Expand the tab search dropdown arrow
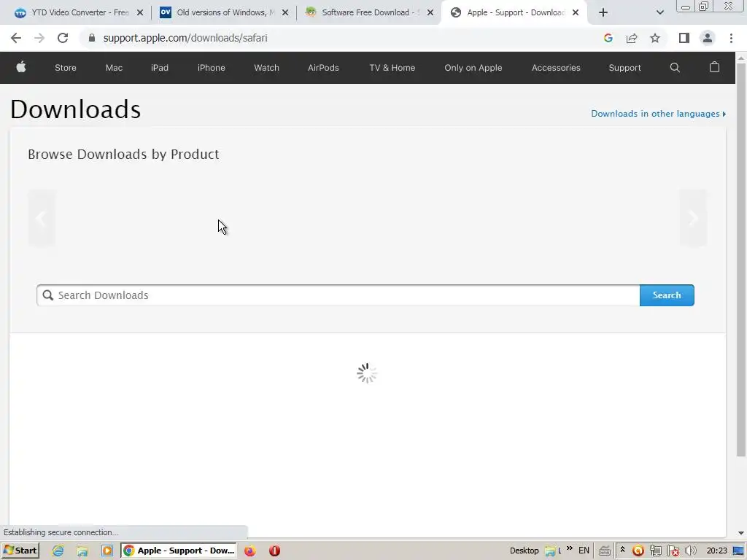This screenshot has width=747, height=560. pos(659,12)
